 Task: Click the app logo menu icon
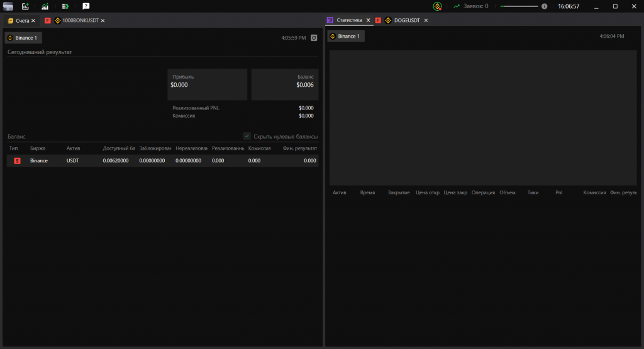[8, 6]
